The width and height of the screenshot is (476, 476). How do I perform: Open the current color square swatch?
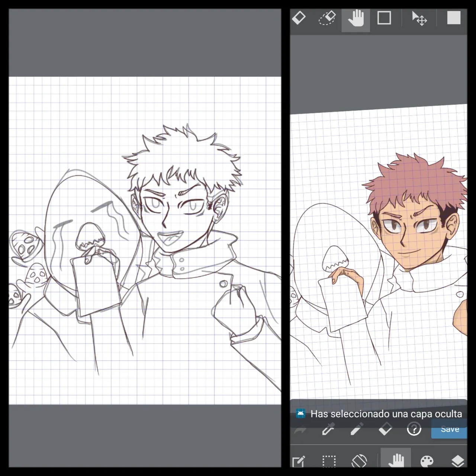(454, 17)
